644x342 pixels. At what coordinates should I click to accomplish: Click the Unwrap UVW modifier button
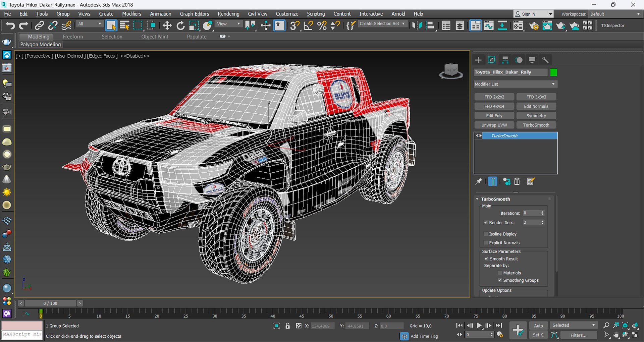pyautogui.click(x=494, y=125)
